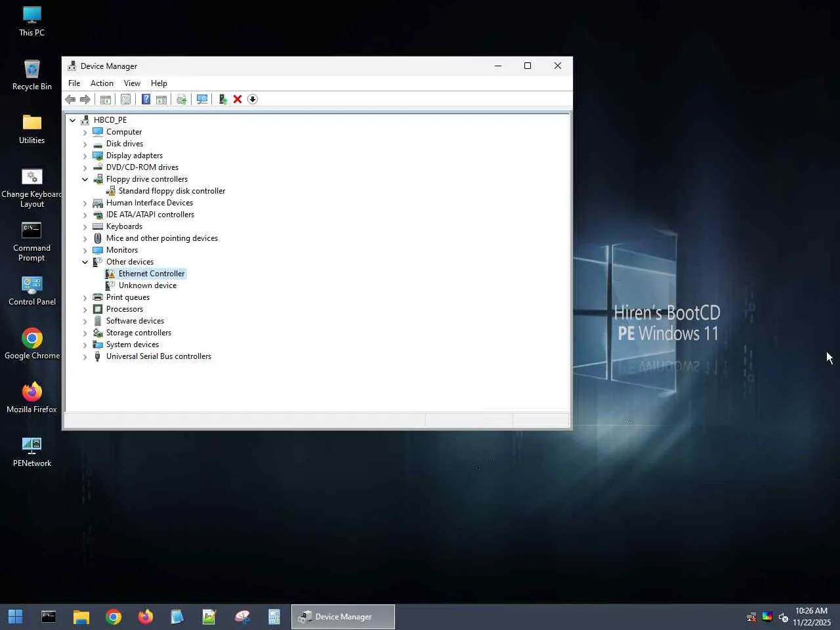Open the File menu

click(74, 83)
